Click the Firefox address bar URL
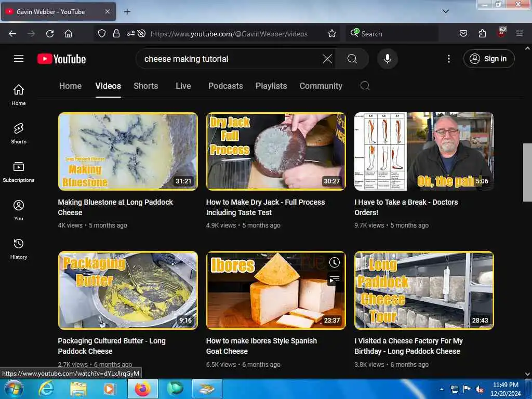Screen dimensions: 532x399 point(229,34)
